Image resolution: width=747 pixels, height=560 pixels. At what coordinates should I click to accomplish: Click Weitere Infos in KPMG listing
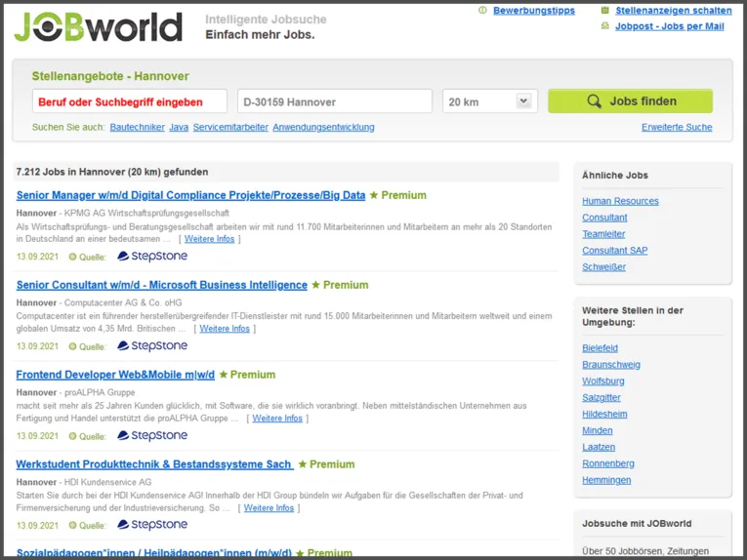tap(210, 239)
